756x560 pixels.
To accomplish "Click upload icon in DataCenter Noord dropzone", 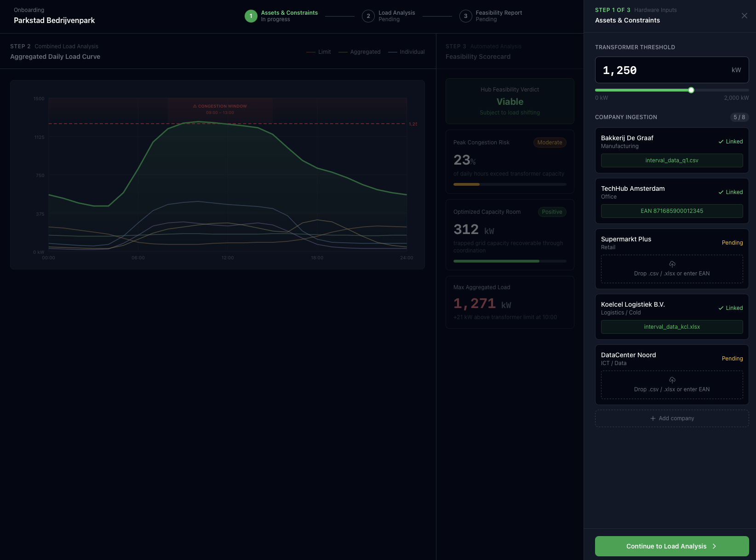I will click(672, 380).
